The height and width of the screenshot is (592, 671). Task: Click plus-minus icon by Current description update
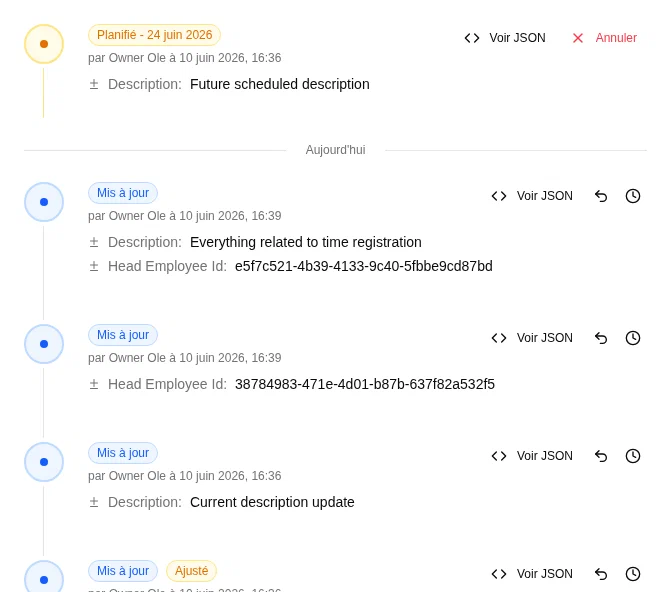(x=94, y=502)
